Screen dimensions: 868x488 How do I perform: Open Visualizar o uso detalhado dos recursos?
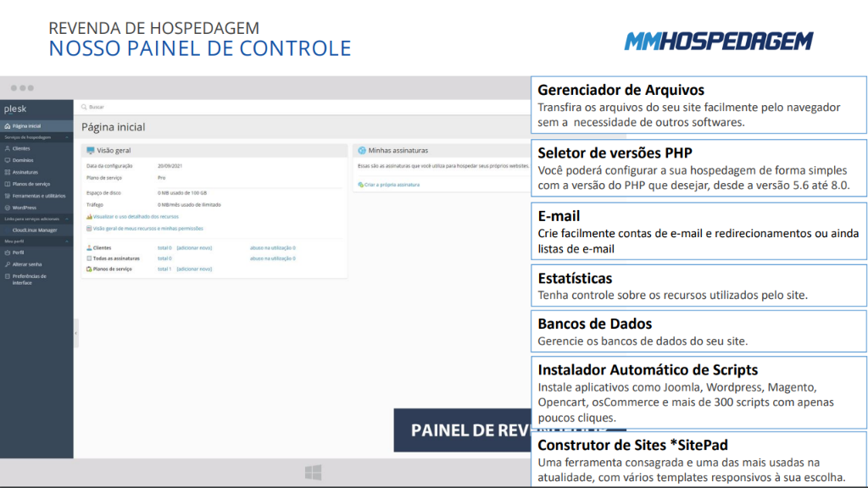point(136,217)
